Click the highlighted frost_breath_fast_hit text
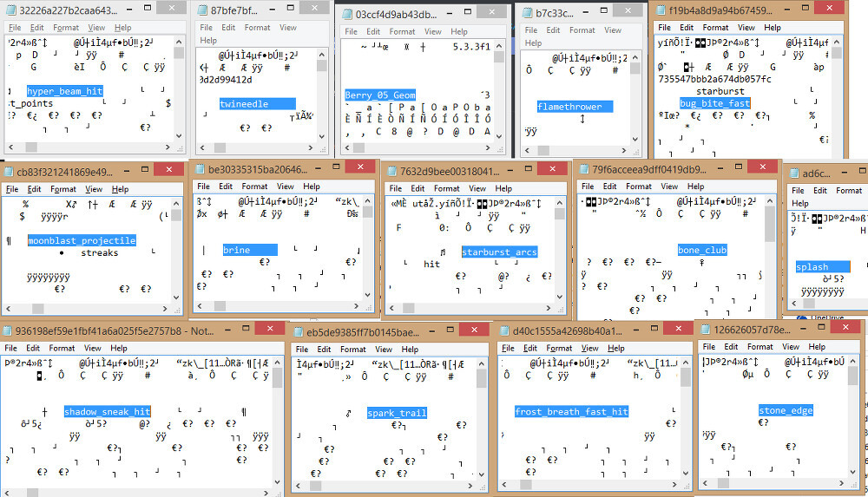Image resolution: width=868 pixels, height=497 pixels. [x=570, y=412]
